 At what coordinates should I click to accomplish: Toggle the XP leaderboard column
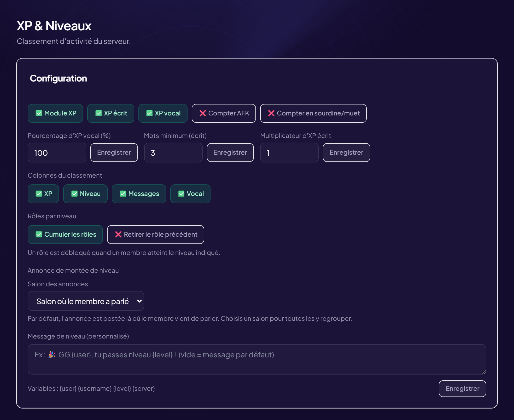click(43, 194)
